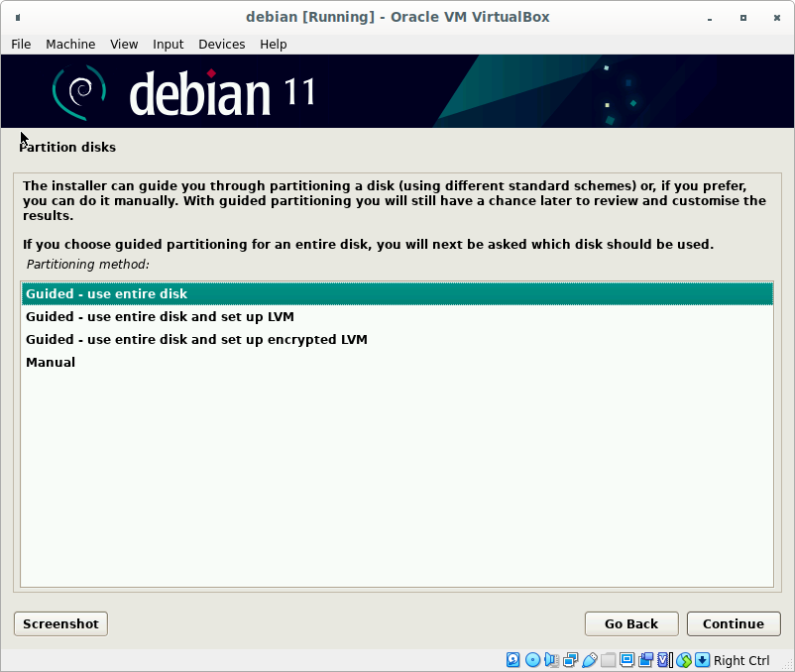Click the optical disc status icon

532,660
